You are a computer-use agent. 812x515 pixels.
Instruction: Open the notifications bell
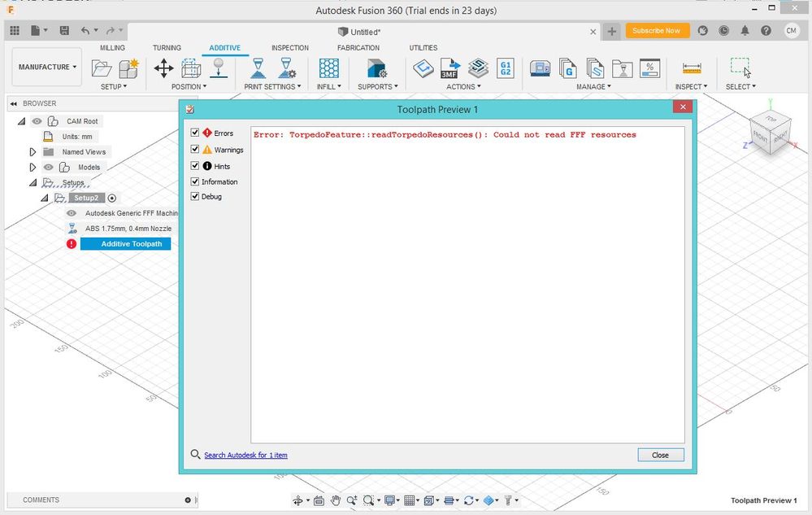tap(745, 31)
